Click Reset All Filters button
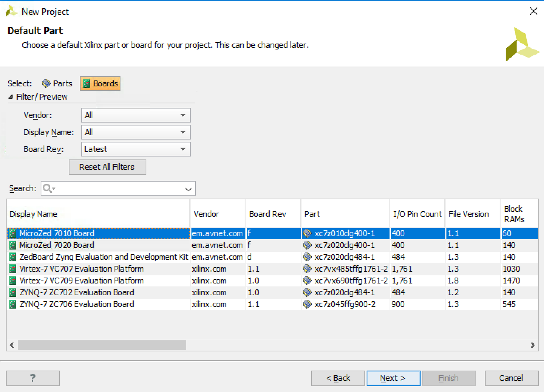 coord(108,167)
